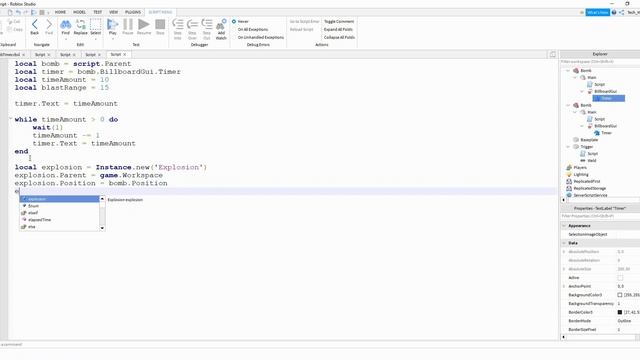Click the Cut clipboard icon

[14, 22]
